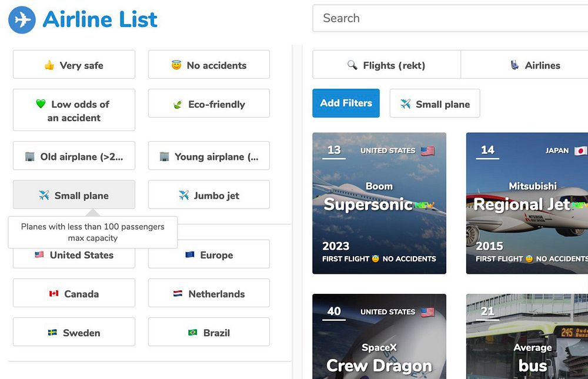The image size is (588, 379).
Task: Click the leaf icon on Eco-friendly
Action: (177, 105)
